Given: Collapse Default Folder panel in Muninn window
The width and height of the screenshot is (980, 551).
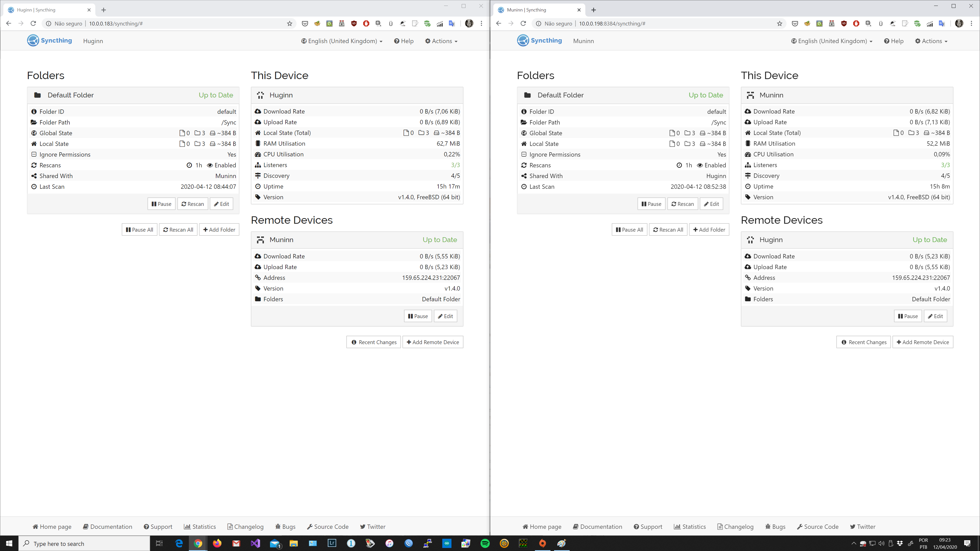Looking at the screenshot, I should [623, 95].
